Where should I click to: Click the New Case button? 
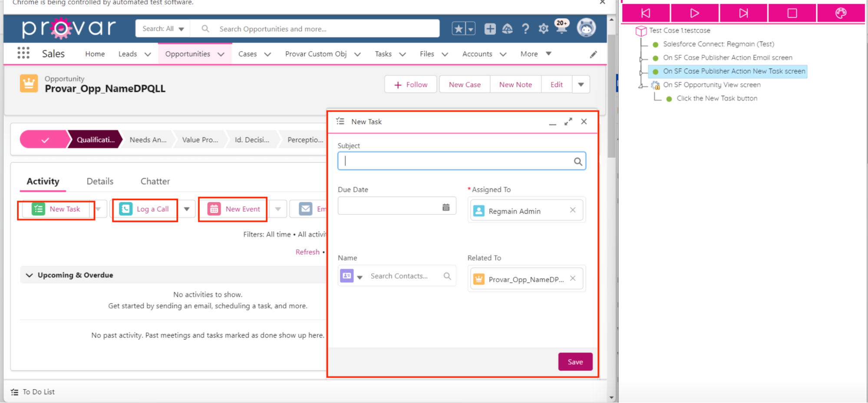465,84
